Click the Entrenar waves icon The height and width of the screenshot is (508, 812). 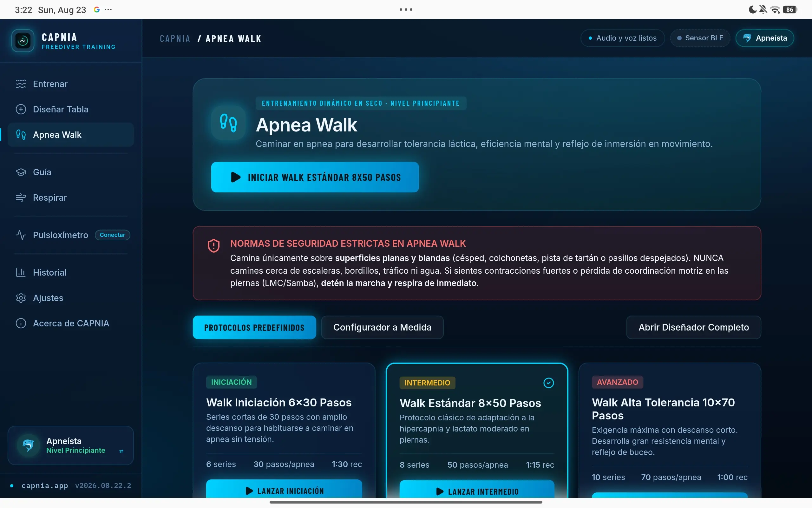tap(21, 84)
